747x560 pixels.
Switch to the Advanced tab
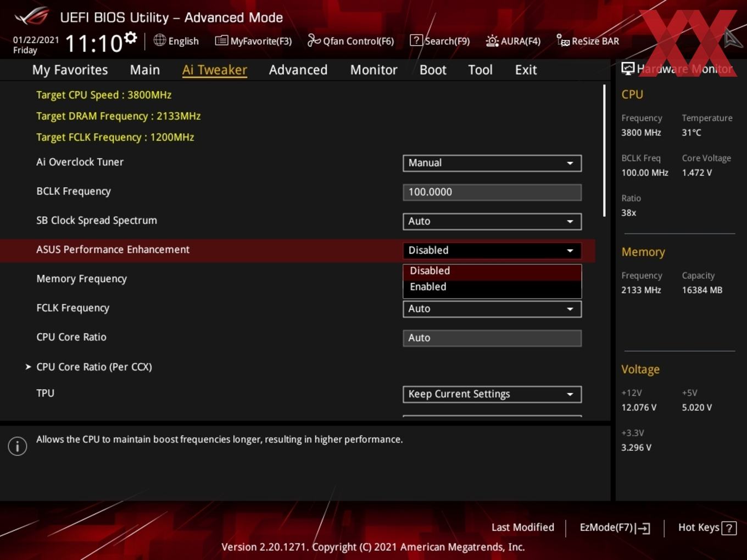click(298, 70)
